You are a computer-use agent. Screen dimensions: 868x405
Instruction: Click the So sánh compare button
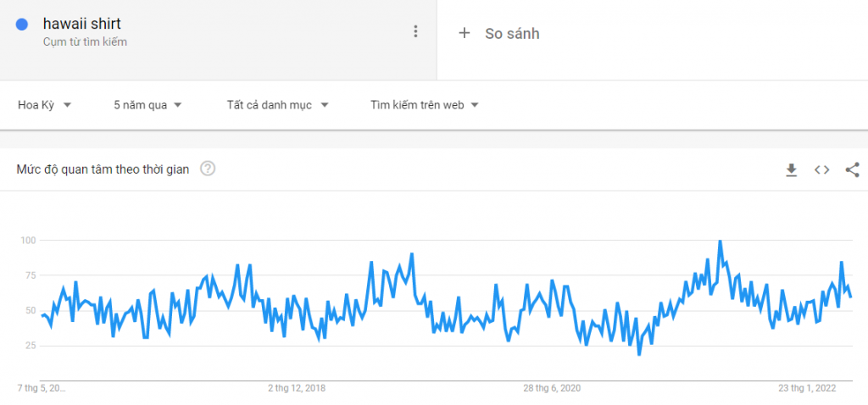click(x=512, y=33)
